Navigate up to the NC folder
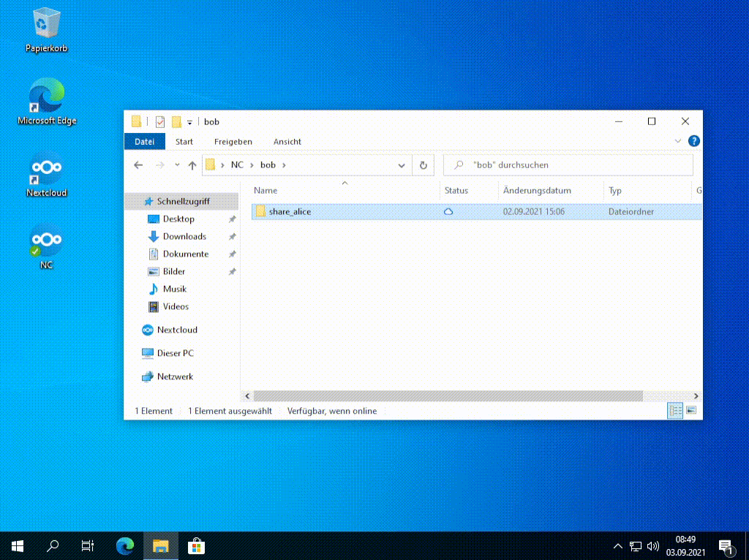This screenshot has width=749, height=560. 192,165
